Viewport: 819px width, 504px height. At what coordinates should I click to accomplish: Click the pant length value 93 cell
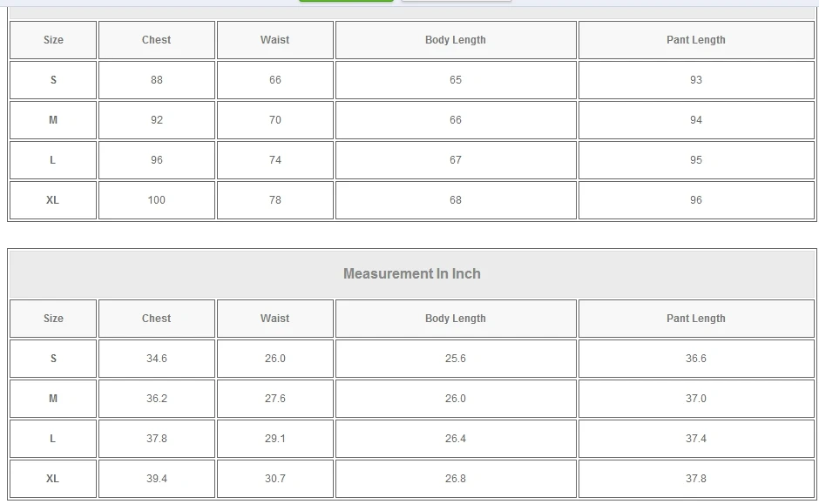695,80
